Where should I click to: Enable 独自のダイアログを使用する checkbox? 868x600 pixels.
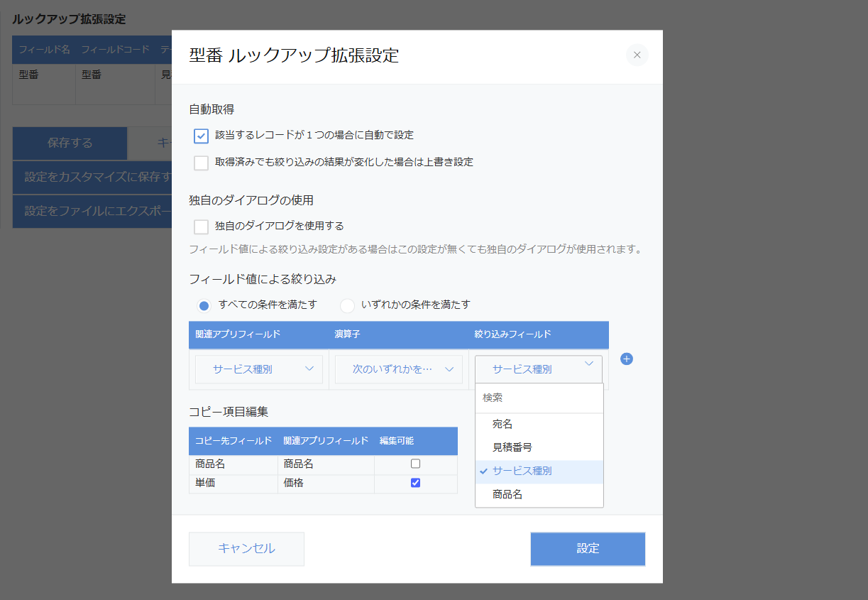(201, 227)
